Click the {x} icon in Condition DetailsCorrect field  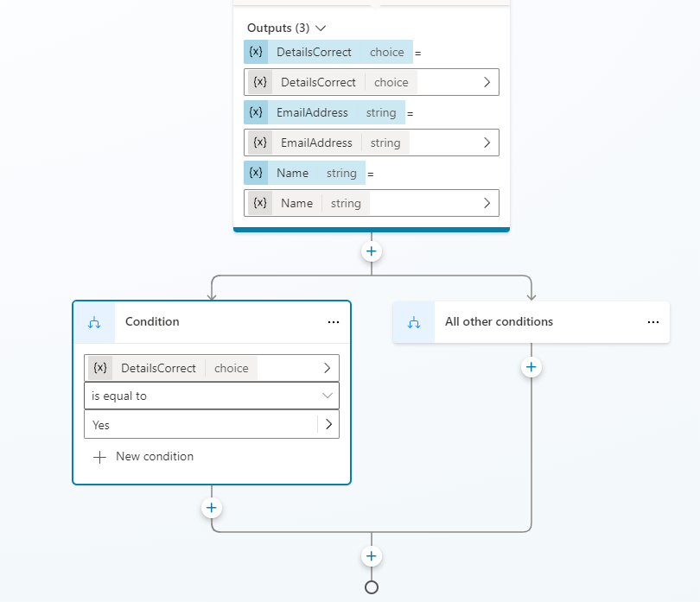pos(100,368)
